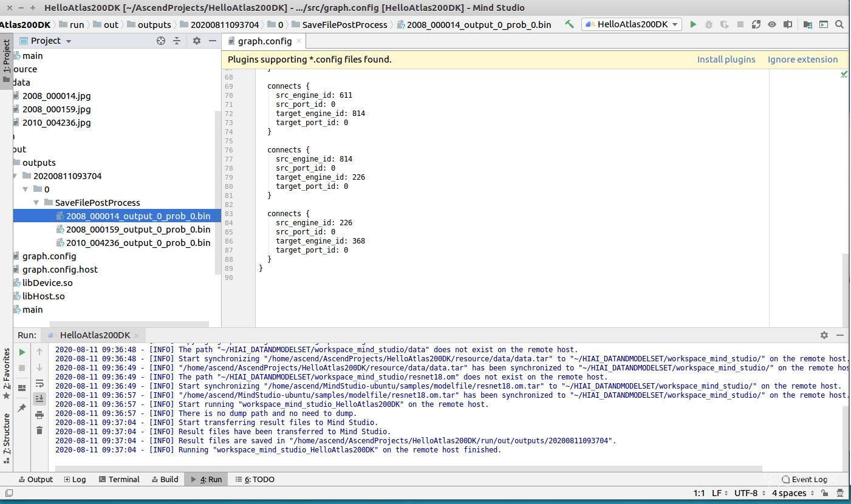Click the Ignore extension link
The width and height of the screenshot is (851, 504).
pos(803,60)
